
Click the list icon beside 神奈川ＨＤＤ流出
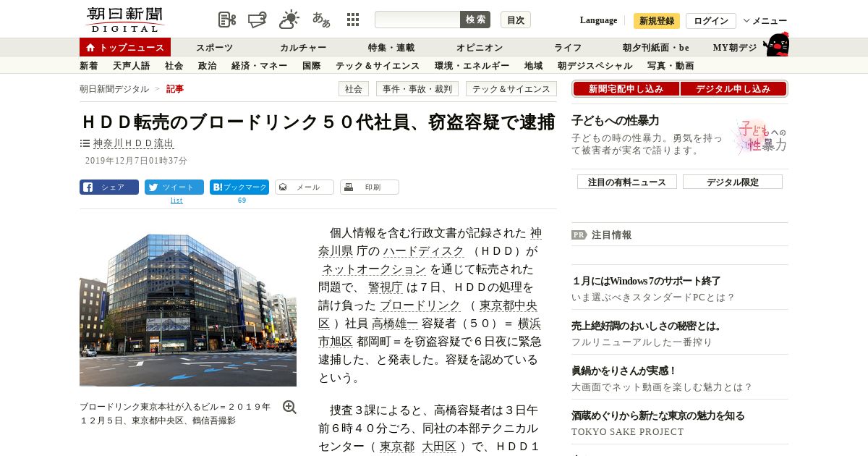(85, 143)
